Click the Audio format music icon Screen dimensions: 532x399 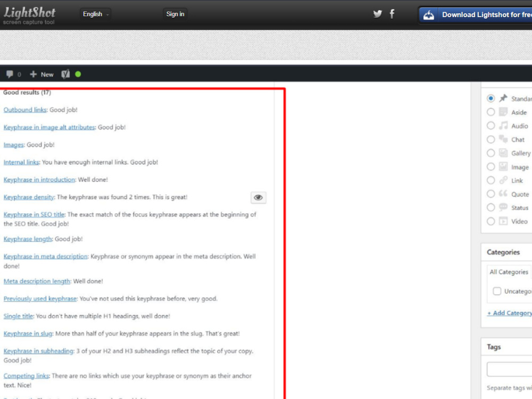(503, 126)
